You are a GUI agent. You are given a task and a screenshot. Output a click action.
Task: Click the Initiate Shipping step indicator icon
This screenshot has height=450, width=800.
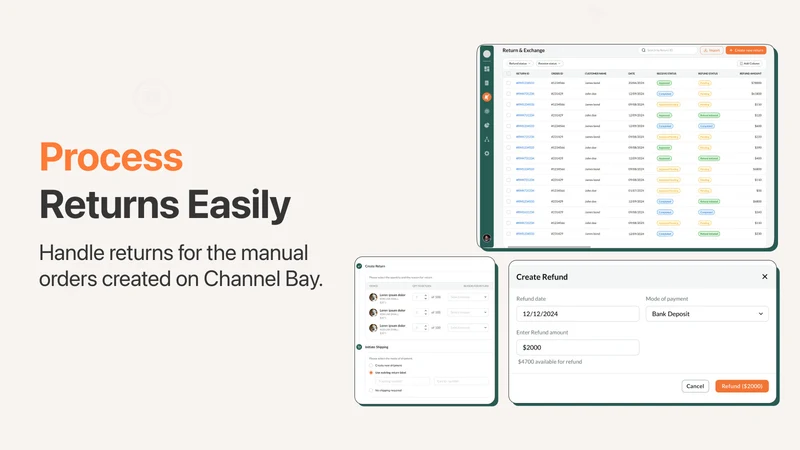pyautogui.click(x=359, y=347)
